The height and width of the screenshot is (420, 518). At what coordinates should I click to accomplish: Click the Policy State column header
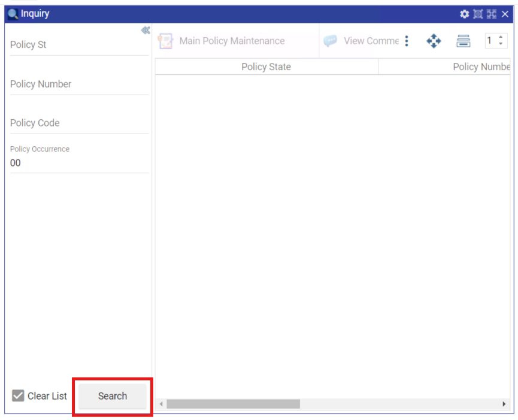266,67
